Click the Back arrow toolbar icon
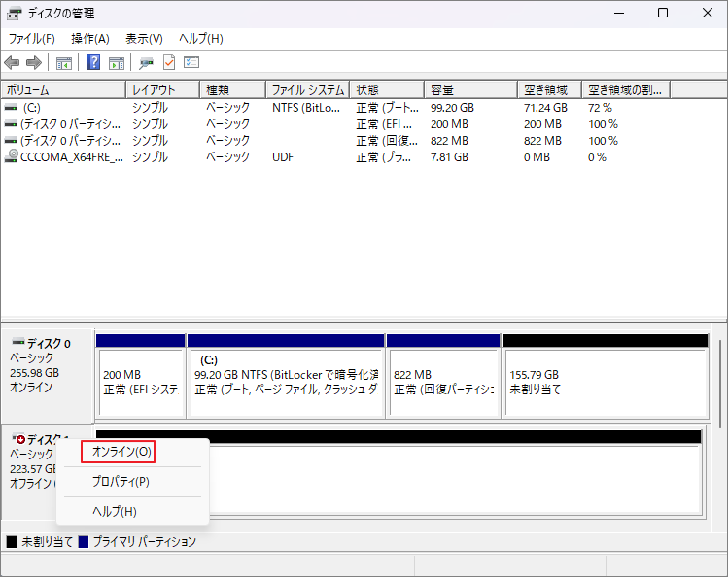This screenshot has width=728, height=577. click(12, 62)
